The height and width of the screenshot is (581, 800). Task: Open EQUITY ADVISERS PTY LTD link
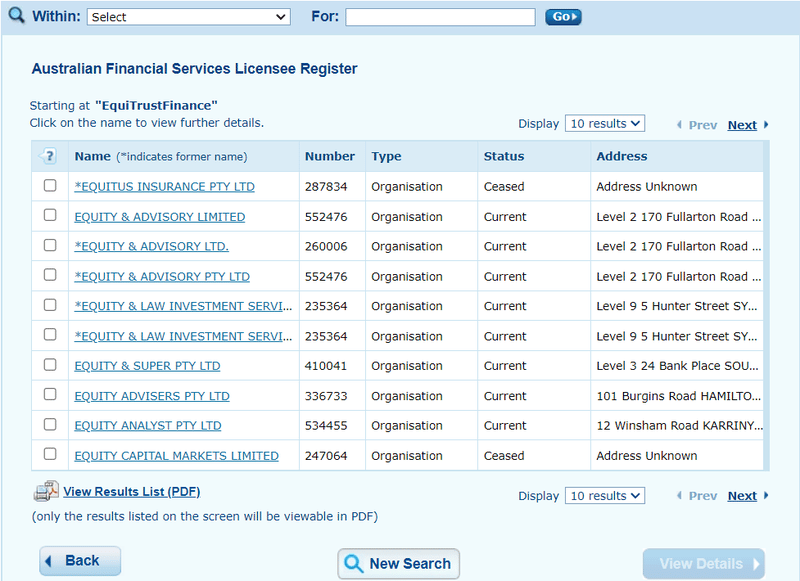(152, 396)
